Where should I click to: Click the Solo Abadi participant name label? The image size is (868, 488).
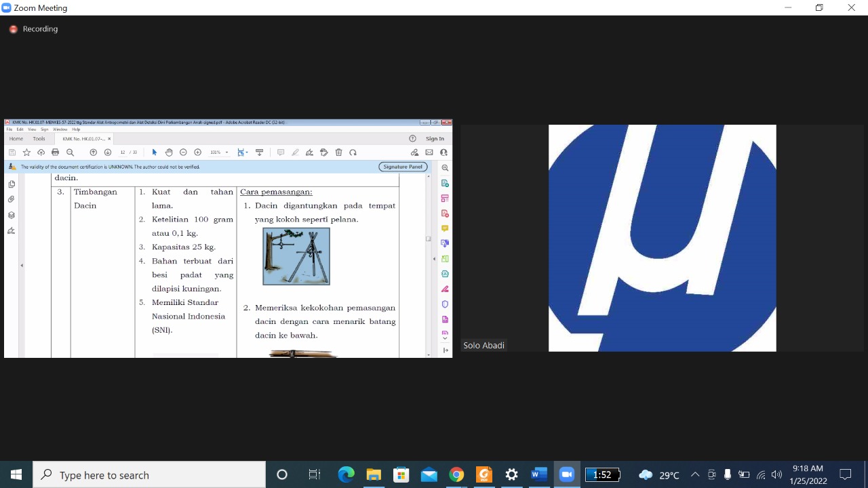484,346
